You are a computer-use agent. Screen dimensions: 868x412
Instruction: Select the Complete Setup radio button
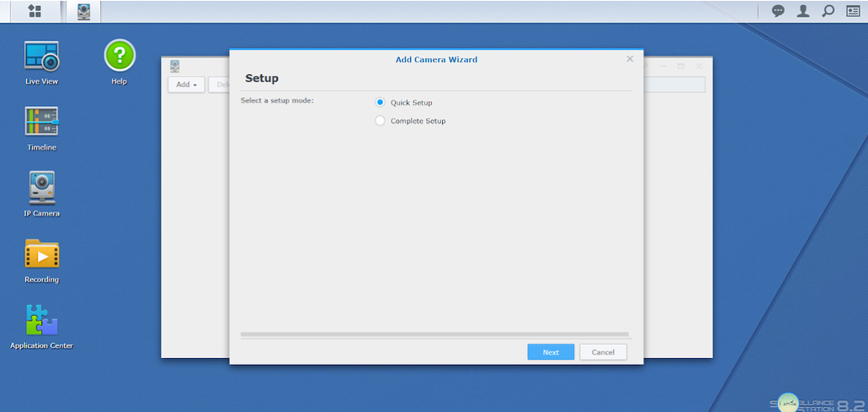tap(380, 120)
